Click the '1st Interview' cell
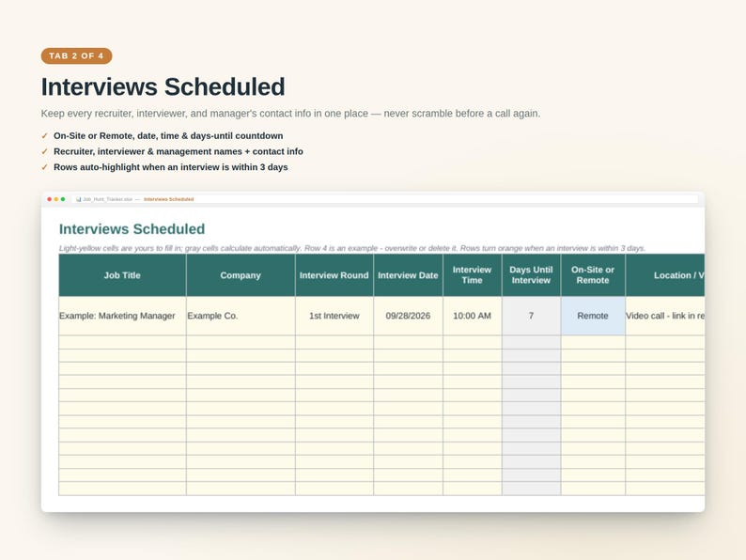The height and width of the screenshot is (560, 746). coord(334,316)
